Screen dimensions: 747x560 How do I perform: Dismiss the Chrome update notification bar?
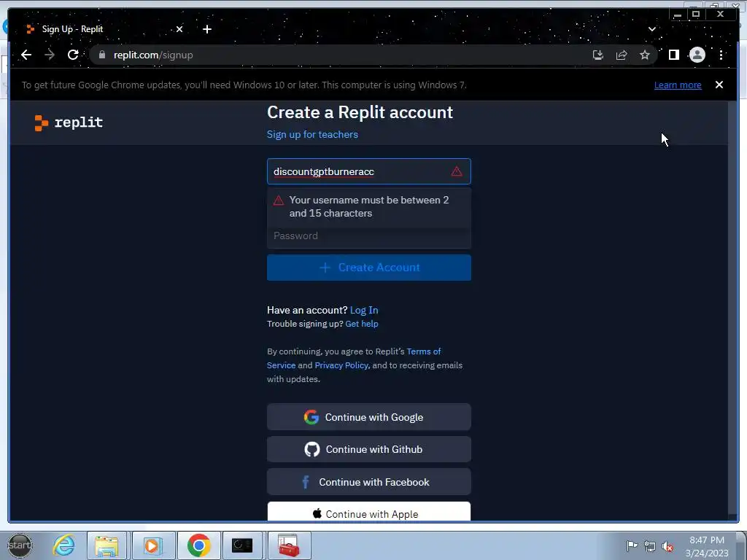click(719, 85)
